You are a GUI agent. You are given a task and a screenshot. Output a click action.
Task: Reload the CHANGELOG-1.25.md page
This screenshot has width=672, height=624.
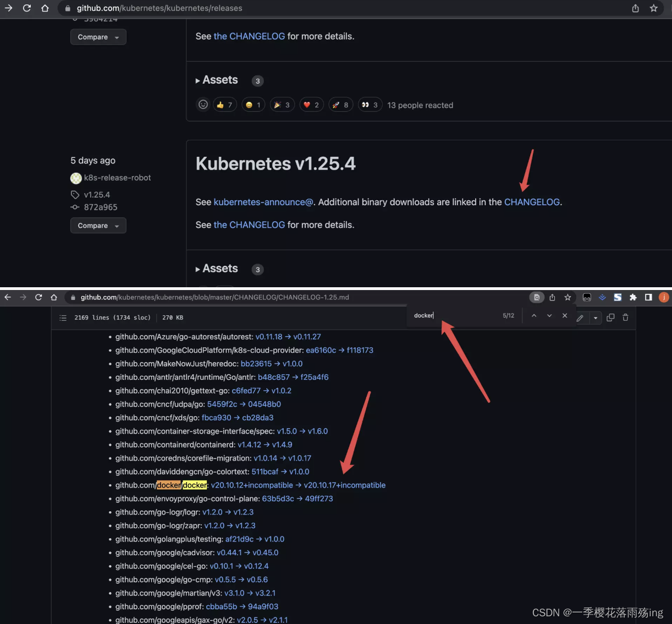pyautogui.click(x=38, y=297)
